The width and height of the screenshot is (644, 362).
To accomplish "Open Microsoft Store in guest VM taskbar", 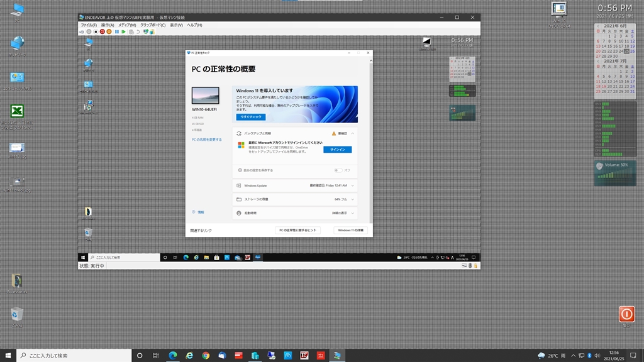I will tap(216, 257).
